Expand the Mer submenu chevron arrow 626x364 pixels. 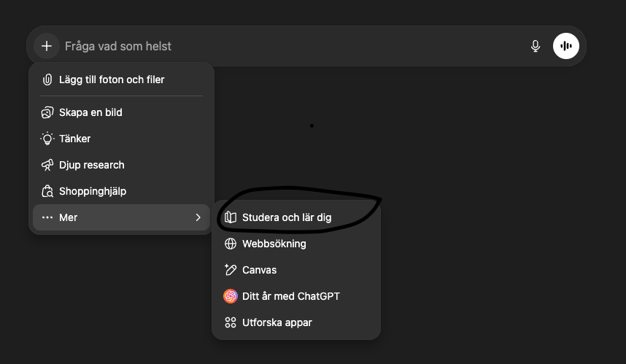198,217
